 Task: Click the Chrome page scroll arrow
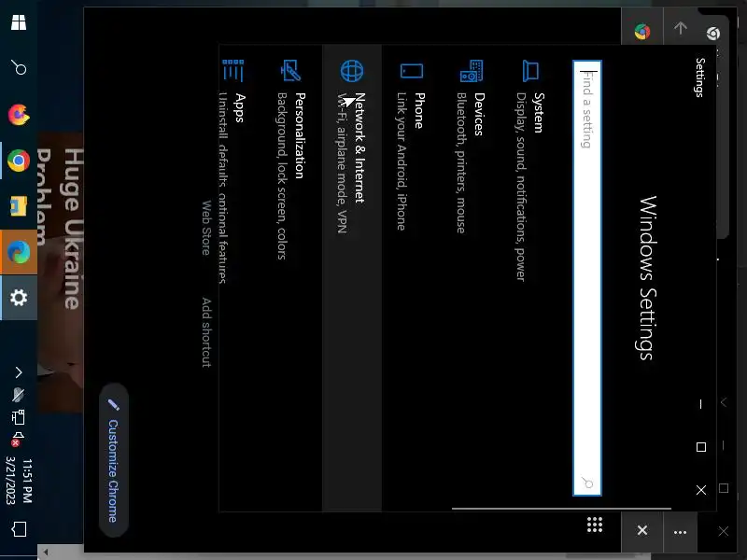pos(46,553)
